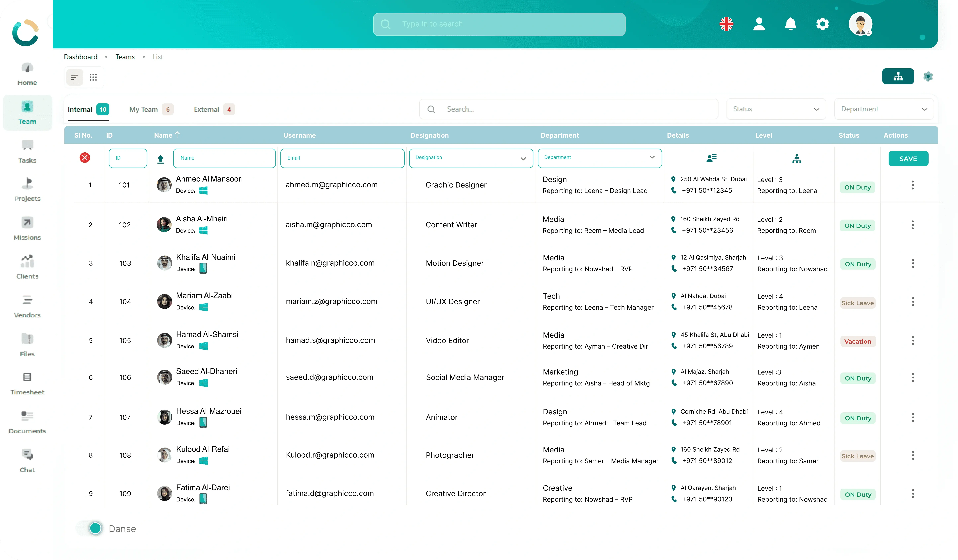Click the Email input field
Image resolution: width=958 pixels, height=560 pixels.
click(x=342, y=158)
